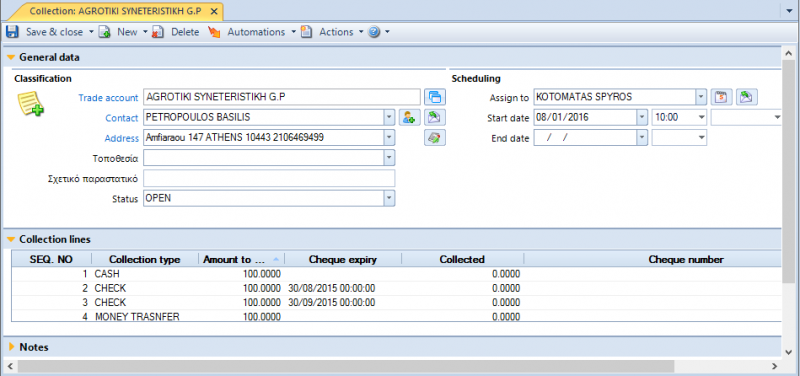The width and height of the screenshot is (800, 376).
Task: Open the Status dropdown list
Action: (389, 198)
